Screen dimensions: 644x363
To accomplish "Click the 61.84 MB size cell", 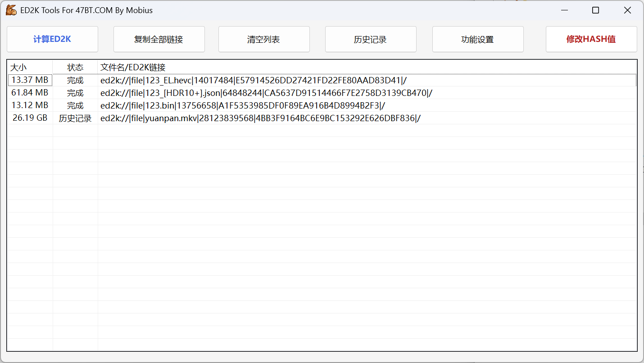I will tap(30, 93).
